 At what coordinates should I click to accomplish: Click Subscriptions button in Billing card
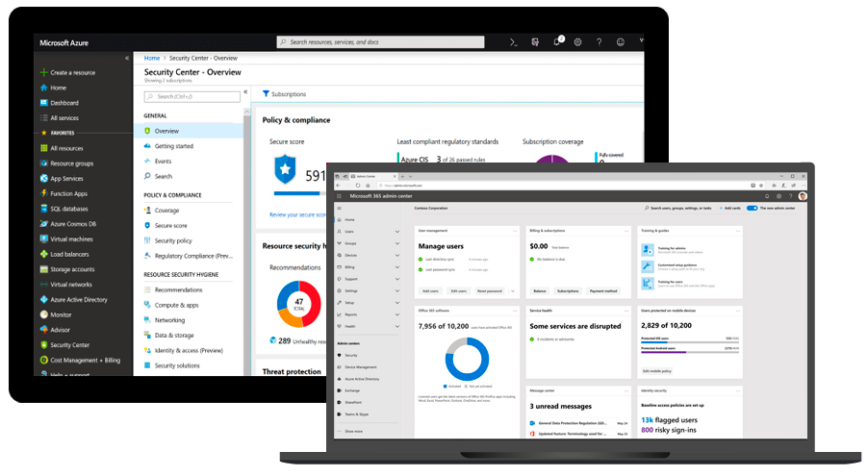click(568, 291)
